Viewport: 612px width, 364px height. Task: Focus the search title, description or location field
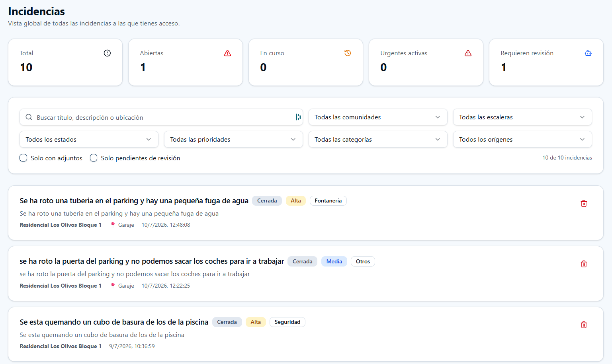pos(161,117)
